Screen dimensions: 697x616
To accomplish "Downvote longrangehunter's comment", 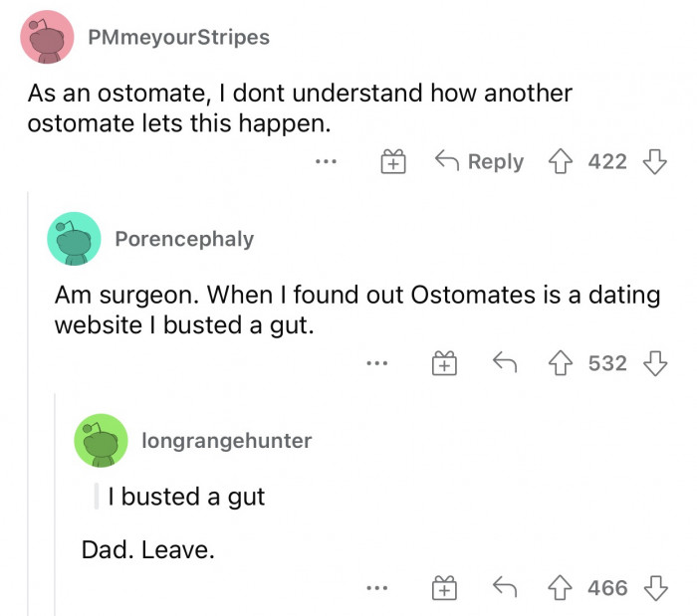I will coord(655,588).
